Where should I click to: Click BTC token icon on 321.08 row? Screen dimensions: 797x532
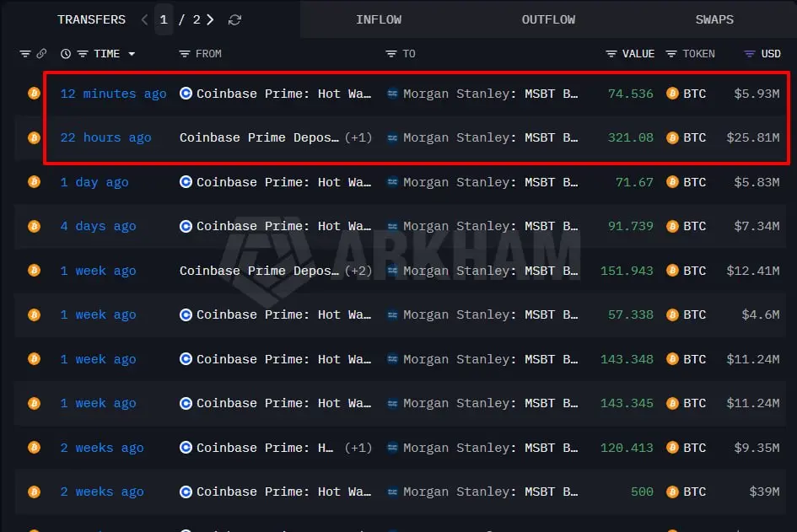click(x=672, y=137)
